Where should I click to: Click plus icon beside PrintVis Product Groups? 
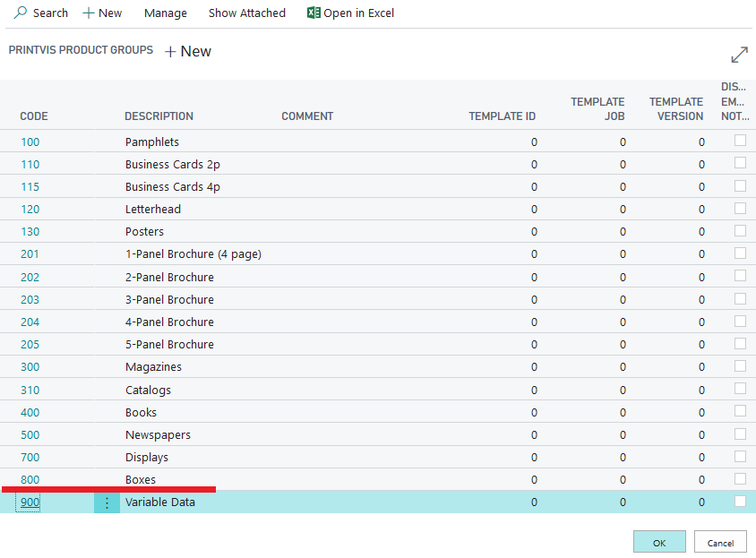pyautogui.click(x=171, y=52)
